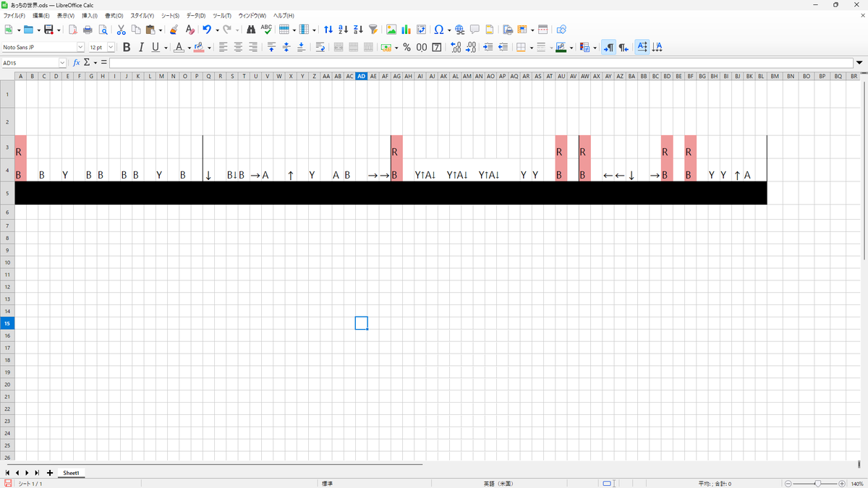Select the Sheet1 tab

click(x=71, y=473)
